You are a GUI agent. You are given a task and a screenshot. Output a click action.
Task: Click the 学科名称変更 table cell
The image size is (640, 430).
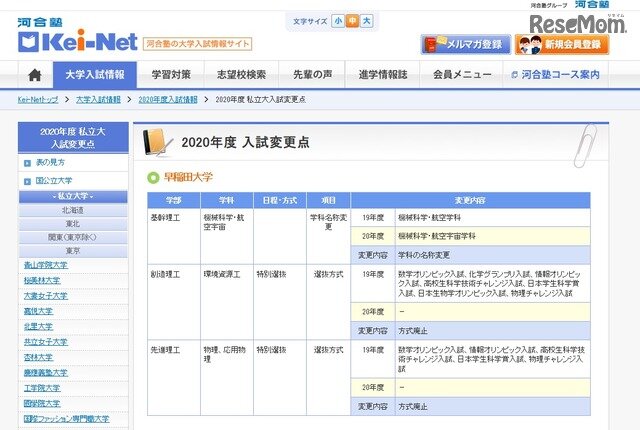(329, 237)
